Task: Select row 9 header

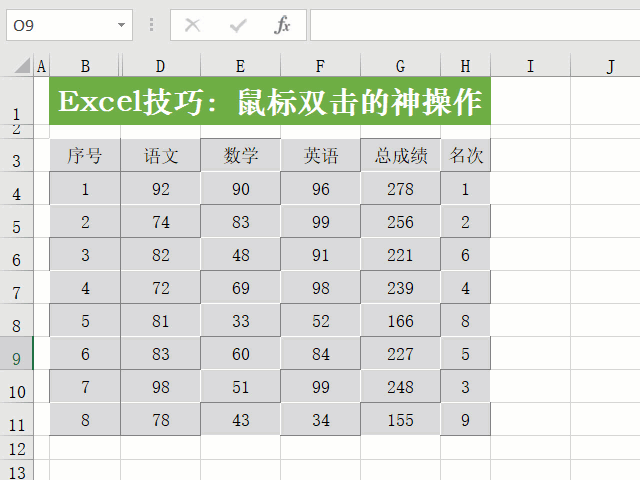Action: coord(16,353)
